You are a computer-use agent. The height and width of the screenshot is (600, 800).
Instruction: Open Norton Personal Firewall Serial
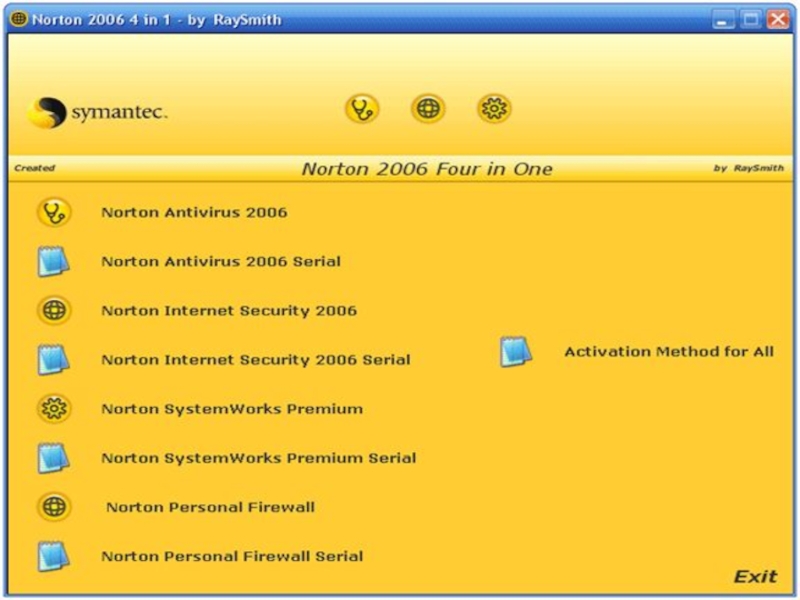(x=232, y=556)
